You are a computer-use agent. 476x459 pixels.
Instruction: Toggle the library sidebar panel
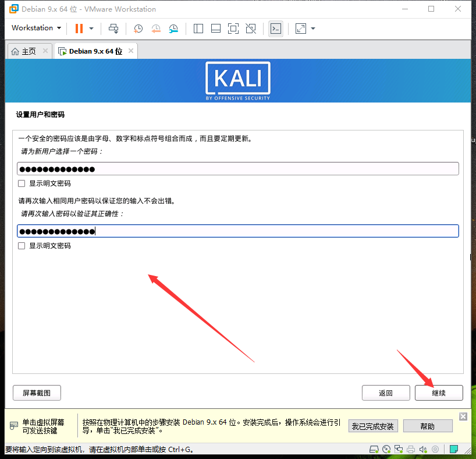point(198,29)
